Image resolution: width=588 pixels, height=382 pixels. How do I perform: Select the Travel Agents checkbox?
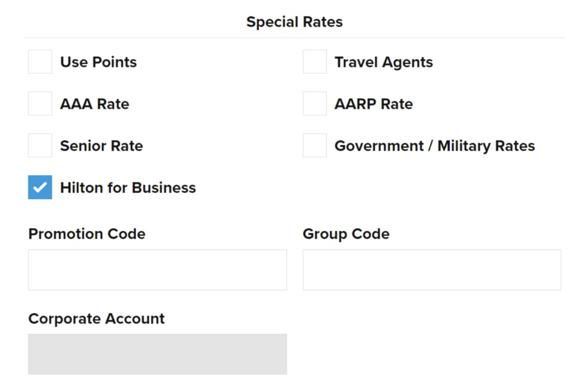point(315,62)
